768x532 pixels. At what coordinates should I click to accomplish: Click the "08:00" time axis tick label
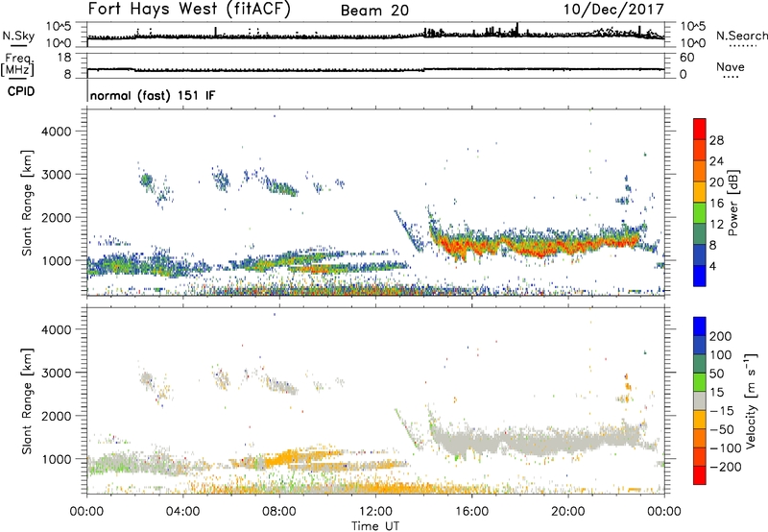(x=279, y=512)
